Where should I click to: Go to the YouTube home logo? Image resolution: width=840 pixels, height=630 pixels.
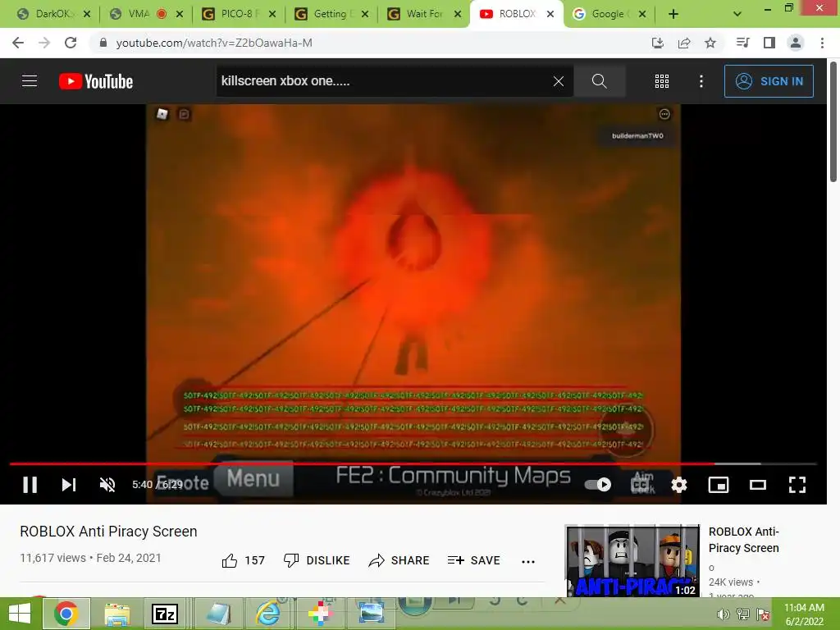coord(96,81)
